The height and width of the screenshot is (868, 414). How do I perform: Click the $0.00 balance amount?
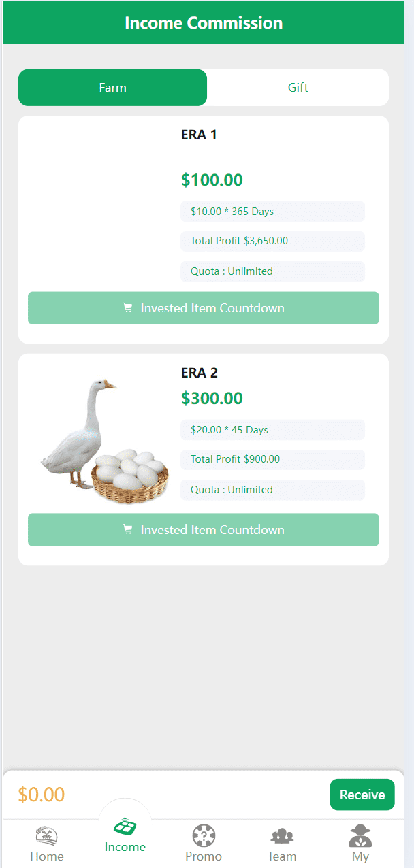(42, 795)
